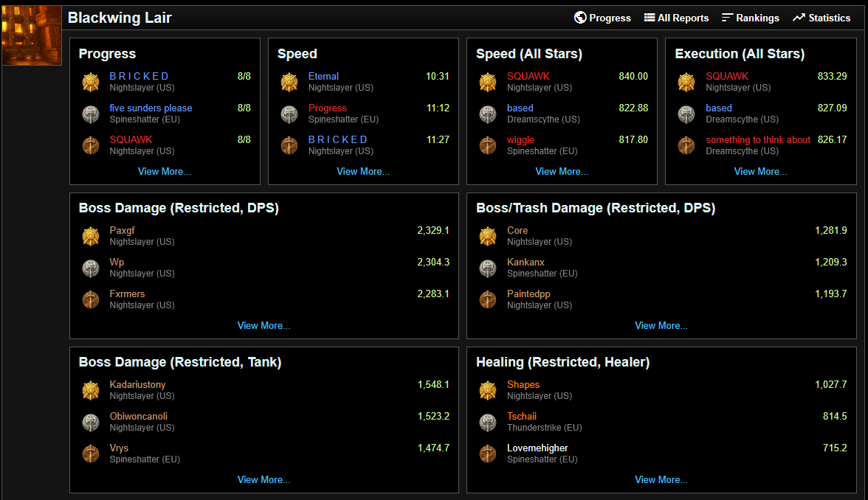868x500 pixels.
Task: Open player Kadariustony profile
Action: [x=137, y=384]
